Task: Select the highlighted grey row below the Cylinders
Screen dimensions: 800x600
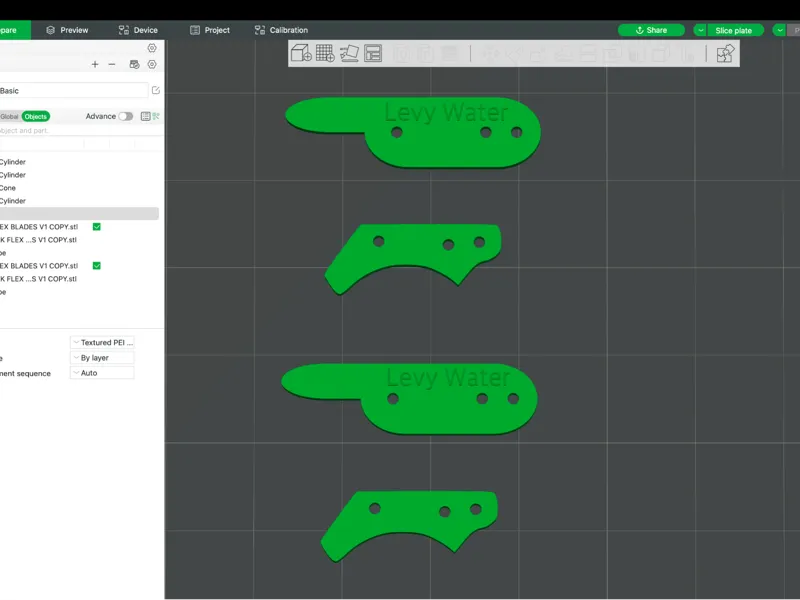Action: pos(79,213)
